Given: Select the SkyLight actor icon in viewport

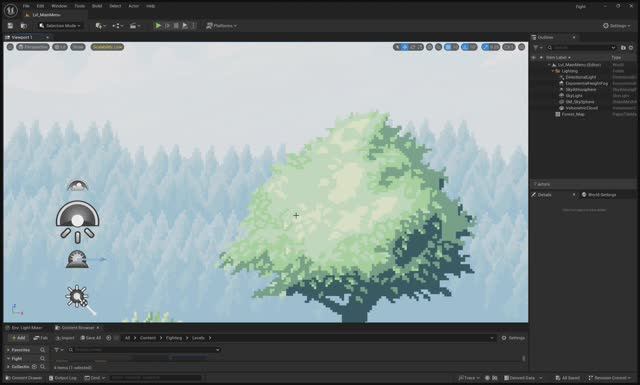Looking at the screenshot, I should pos(78,222).
